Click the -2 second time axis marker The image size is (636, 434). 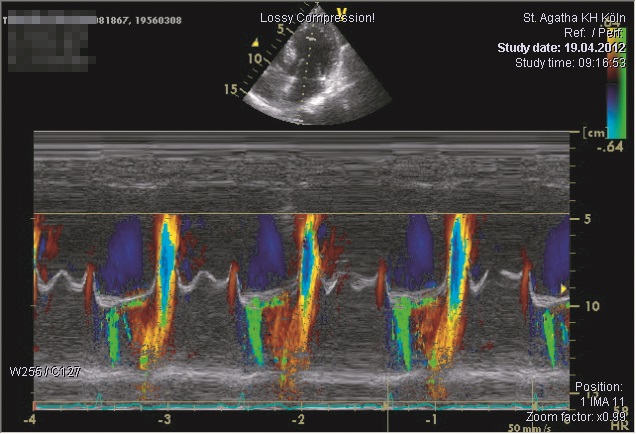click(x=298, y=419)
